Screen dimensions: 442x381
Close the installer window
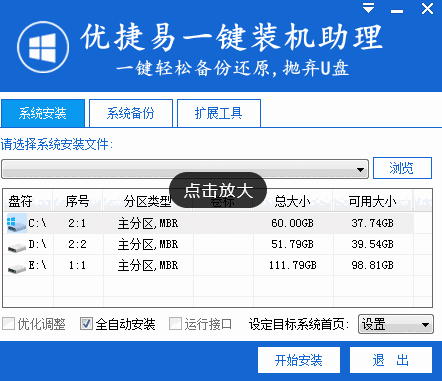tap(427, 8)
